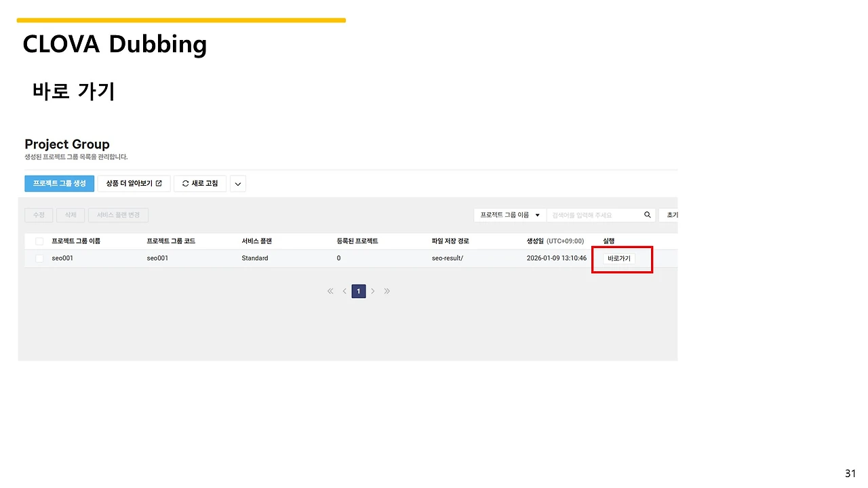The width and height of the screenshot is (868, 488).
Task: Go to the first page of results
Action: pos(330,291)
